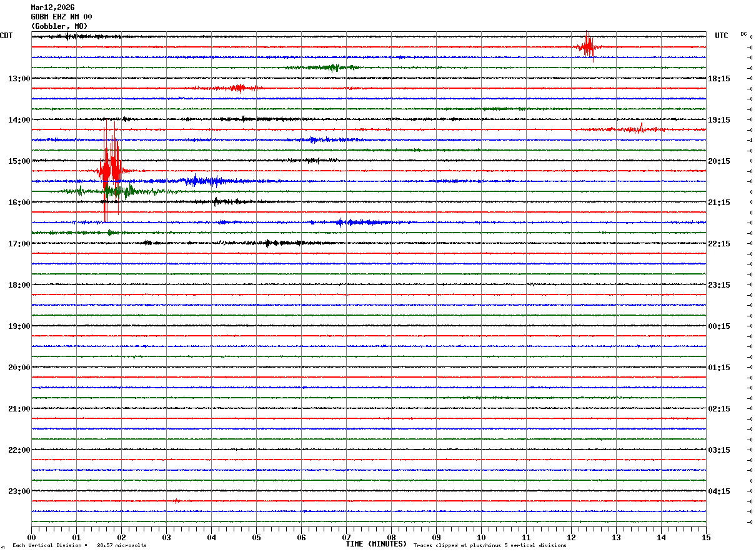Select the "GOBM EHZ NM 00" station header
This screenshot has height=554, width=756.
point(61,17)
